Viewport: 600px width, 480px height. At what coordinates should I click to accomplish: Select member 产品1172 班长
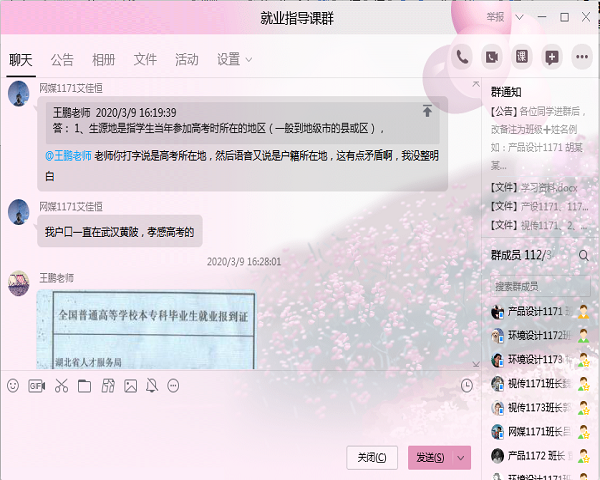point(540,456)
